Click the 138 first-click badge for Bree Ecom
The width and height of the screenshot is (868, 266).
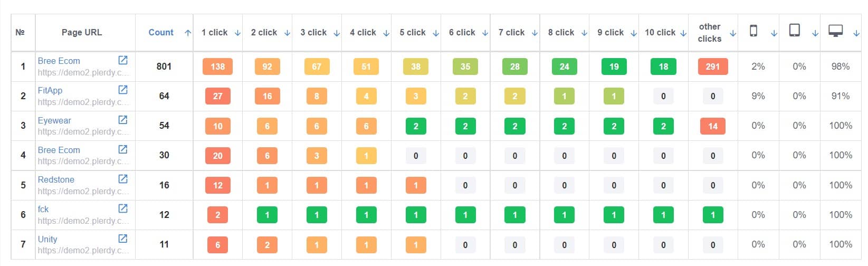(218, 66)
